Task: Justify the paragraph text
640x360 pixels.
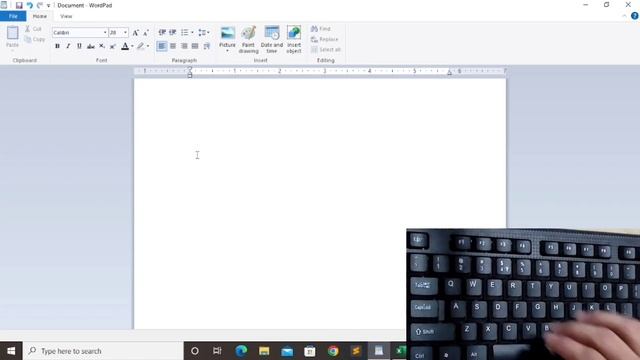Action: point(195,46)
